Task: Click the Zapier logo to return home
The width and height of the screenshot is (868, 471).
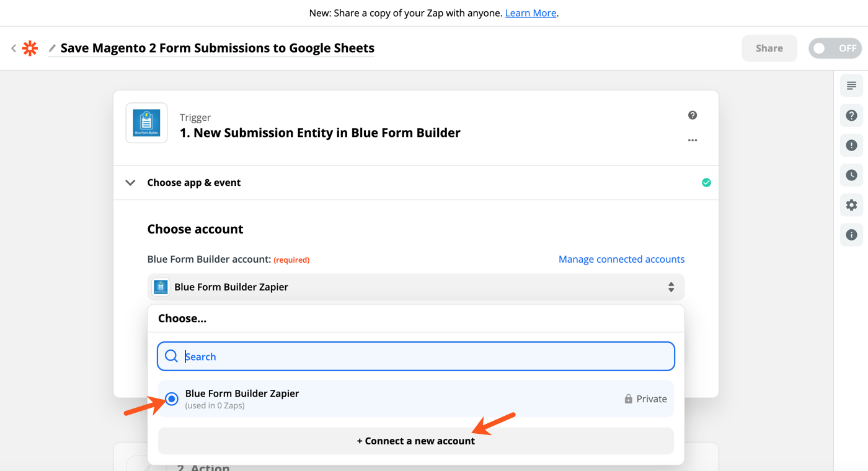Action: pyautogui.click(x=30, y=48)
